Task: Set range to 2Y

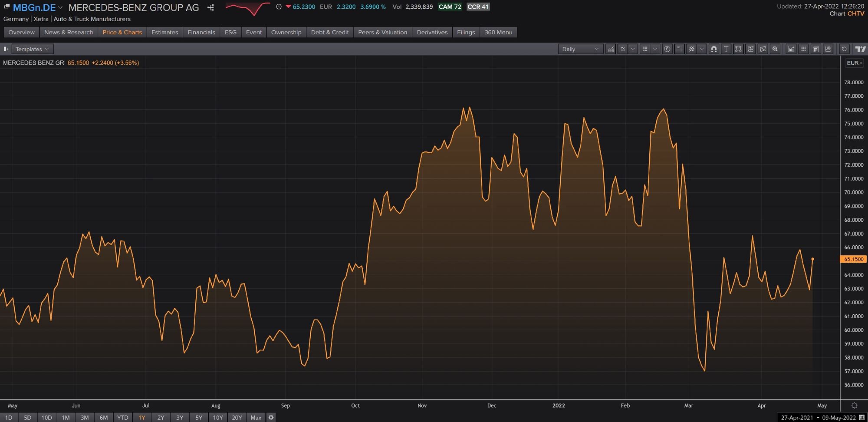Action: pos(161,418)
